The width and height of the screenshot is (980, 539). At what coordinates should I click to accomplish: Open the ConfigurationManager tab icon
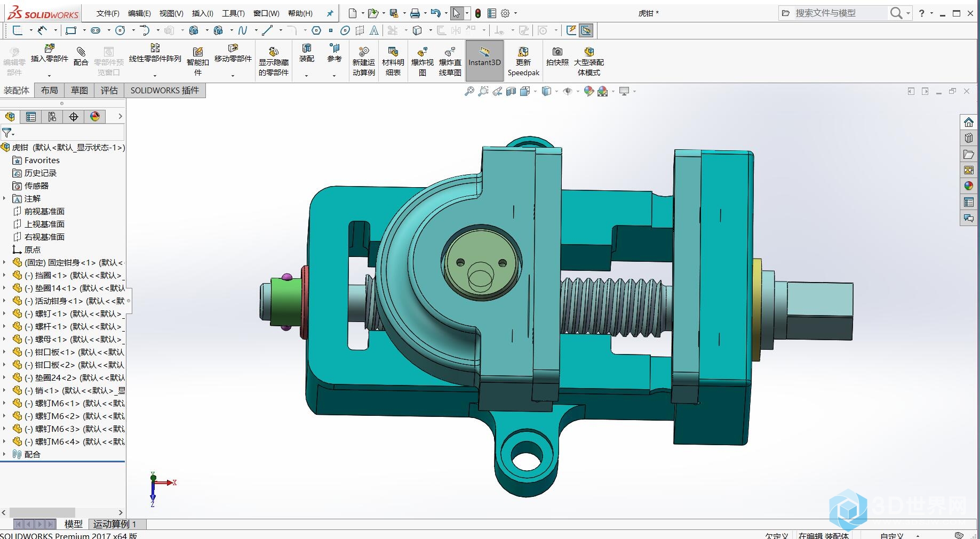coord(52,117)
